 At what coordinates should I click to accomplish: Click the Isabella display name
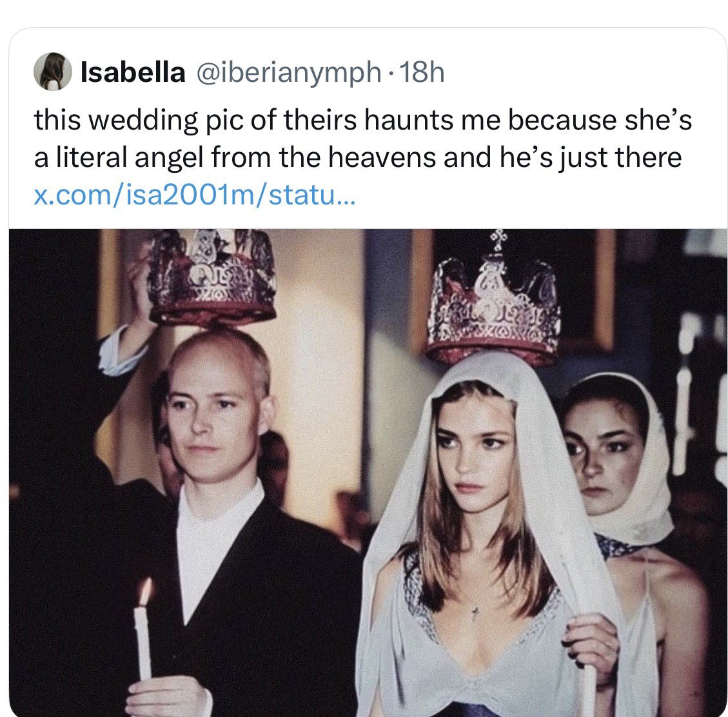click(131, 73)
